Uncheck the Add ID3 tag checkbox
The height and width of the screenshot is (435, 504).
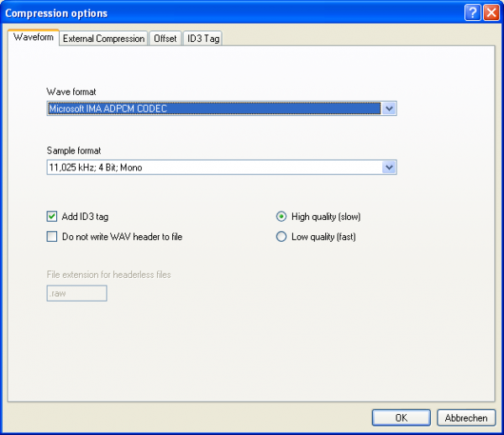point(52,217)
